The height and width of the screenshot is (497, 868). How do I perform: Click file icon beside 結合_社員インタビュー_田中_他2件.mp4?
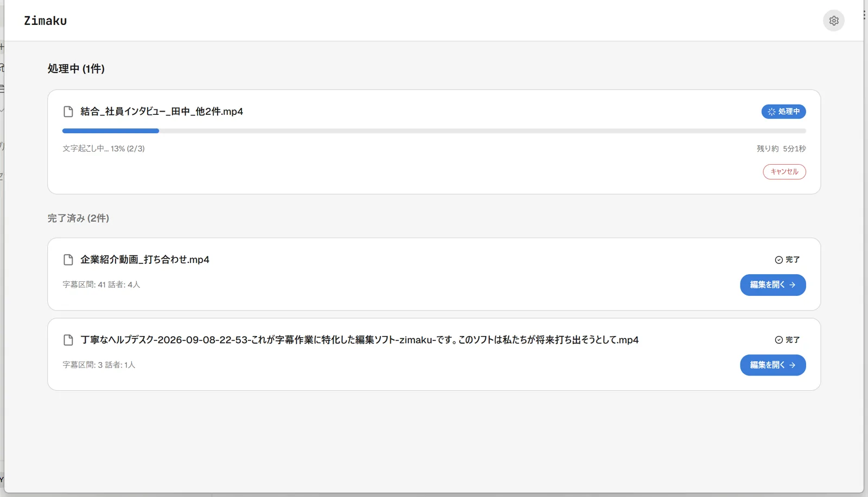68,112
